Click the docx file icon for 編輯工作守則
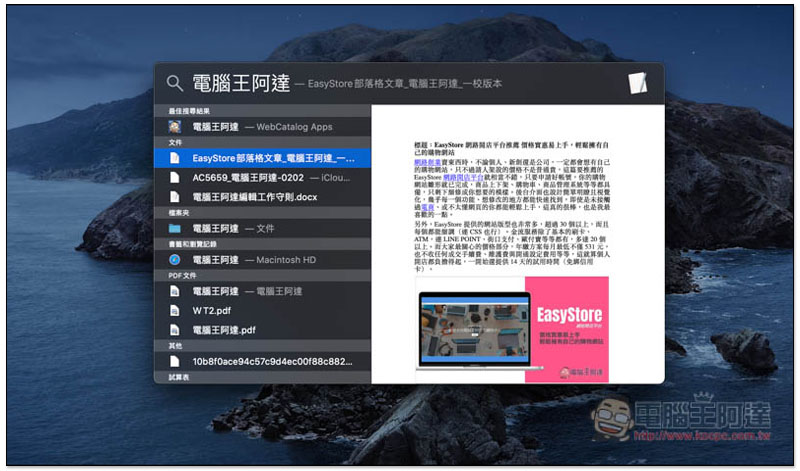 (x=174, y=197)
